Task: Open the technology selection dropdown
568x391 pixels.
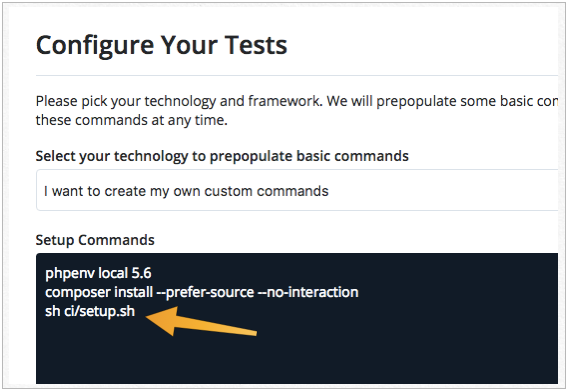Action: 297,190
